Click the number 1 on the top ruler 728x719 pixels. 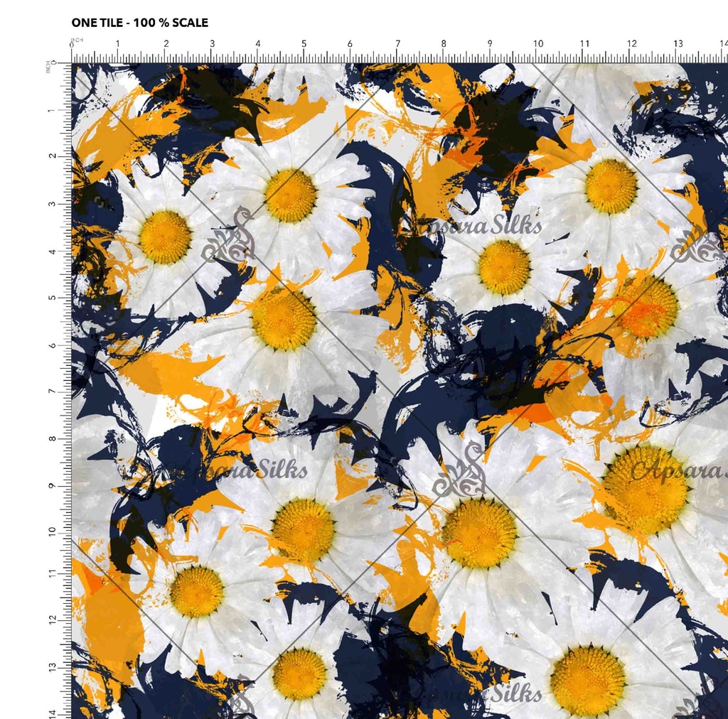[x=118, y=44]
